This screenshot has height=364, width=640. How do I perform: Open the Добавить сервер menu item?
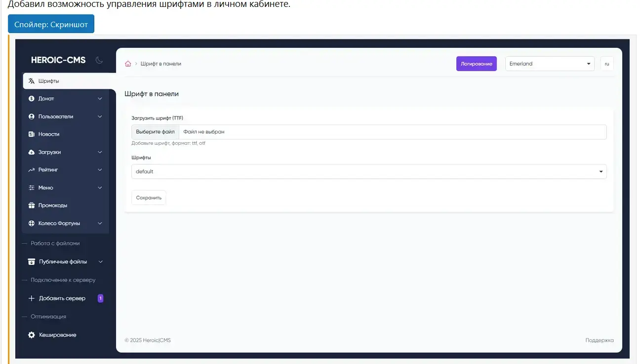pos(65,298)
